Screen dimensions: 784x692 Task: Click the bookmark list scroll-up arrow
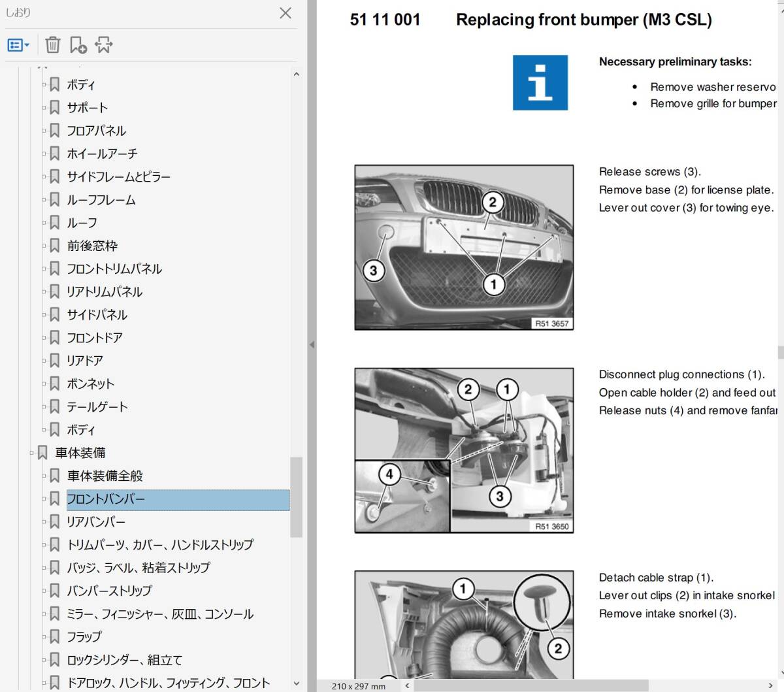click(x=296, y=74)
